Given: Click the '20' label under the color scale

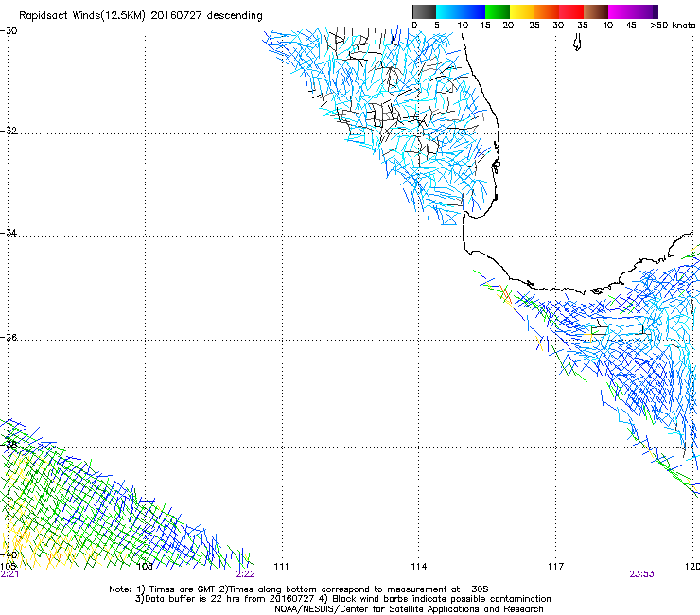Looking at the screenshot, I should pyautogui.click(x=508, y=26).
